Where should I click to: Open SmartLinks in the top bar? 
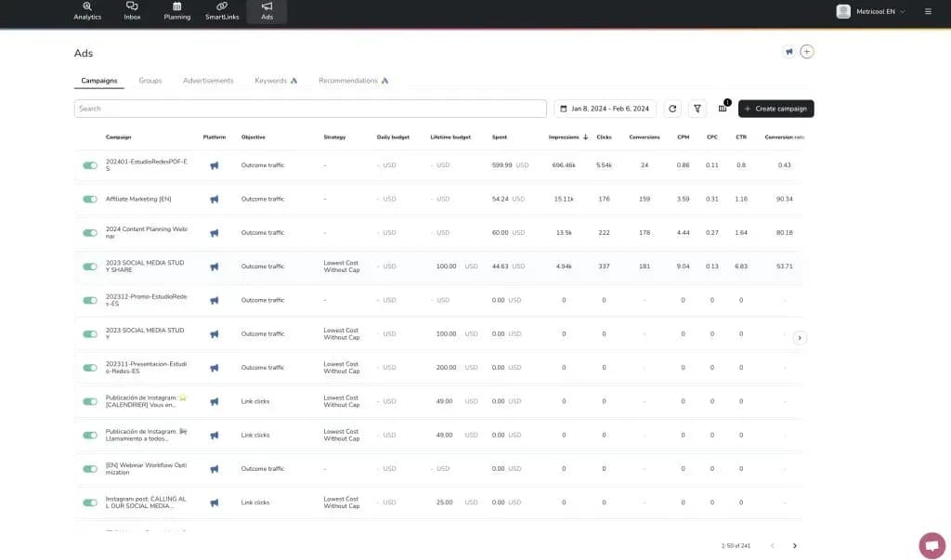click(x=222, y=11)
